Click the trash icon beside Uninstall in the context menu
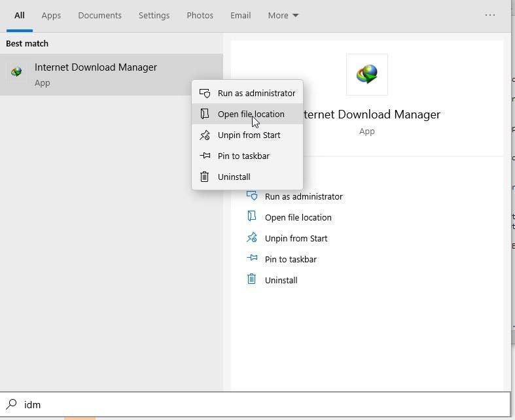 tap(205, 177)
